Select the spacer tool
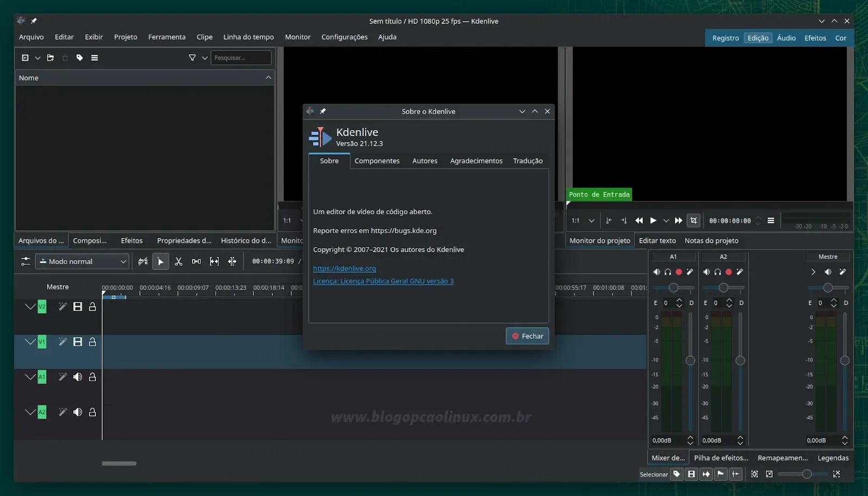Screen dimensions: 868x496 [x=196, y=261]
